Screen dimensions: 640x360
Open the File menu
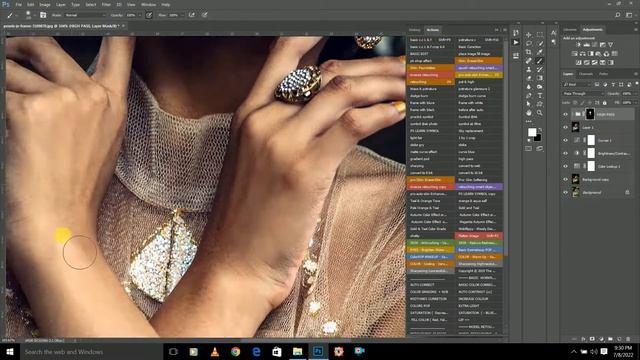(x=18, y=4)
